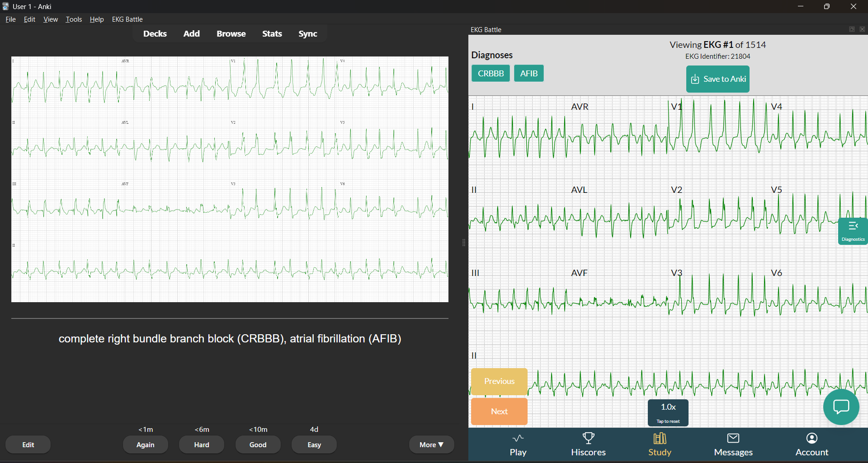Go to the Next EKG
868x463 pixels.
[x=499, y=412]
